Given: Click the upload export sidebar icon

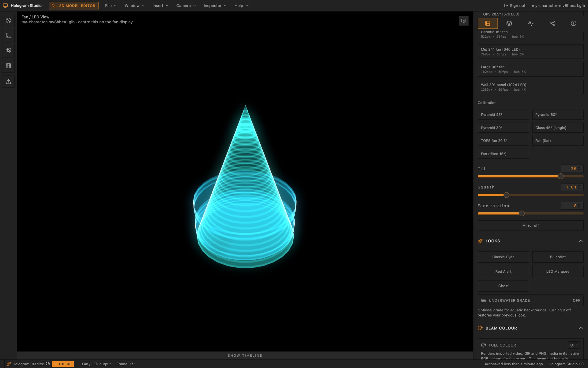Looking at the screenshot, I should [x=8, y=82].
